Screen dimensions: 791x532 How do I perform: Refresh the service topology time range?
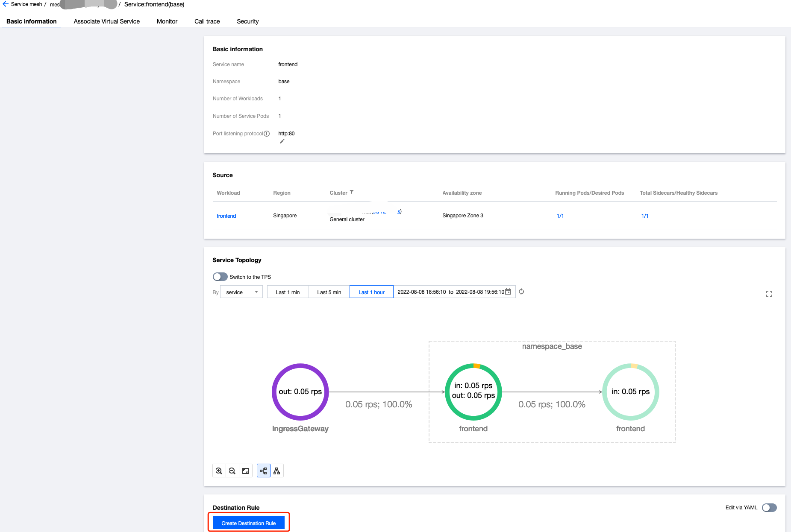click(x=521, y=292)
